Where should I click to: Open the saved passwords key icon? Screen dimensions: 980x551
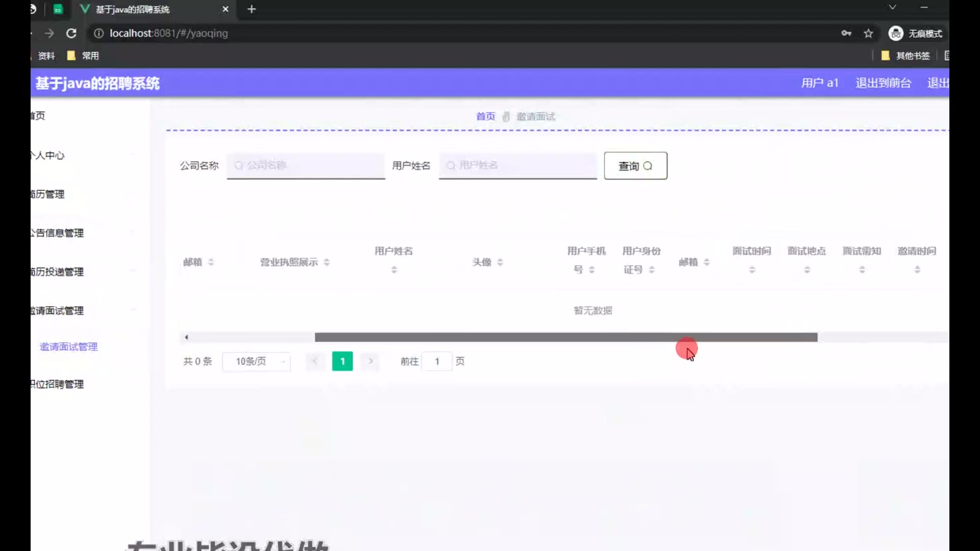coord(846,33)
